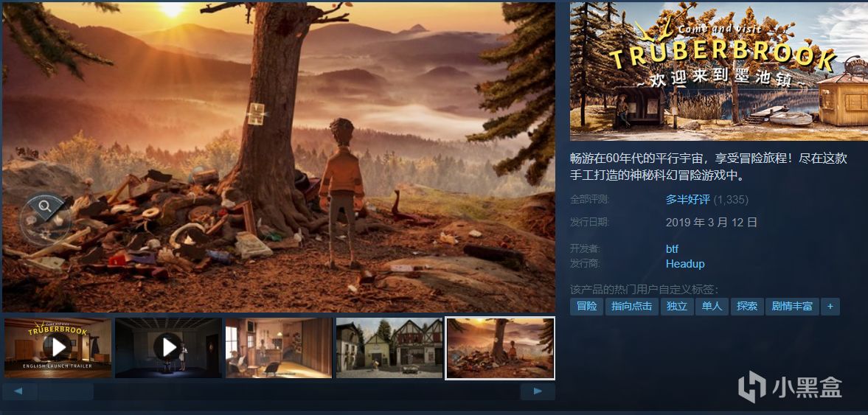Viewport: 868px width, 415px height.
Task: Click the release date 2019 年 3 月 12 日
Action: (x=712, y=223)
